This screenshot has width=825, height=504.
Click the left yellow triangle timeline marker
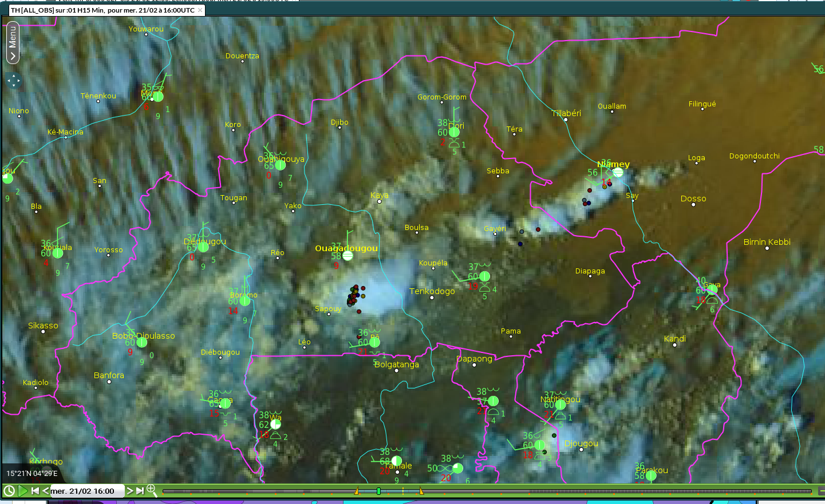(357, 491)
